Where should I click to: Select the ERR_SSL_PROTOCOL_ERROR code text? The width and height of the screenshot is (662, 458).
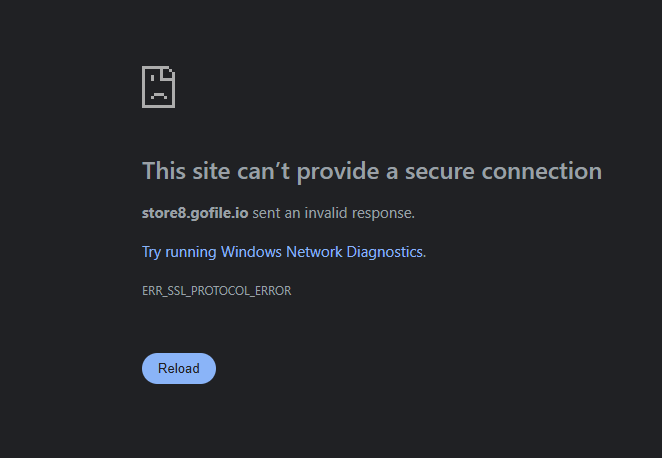point(216,291)
